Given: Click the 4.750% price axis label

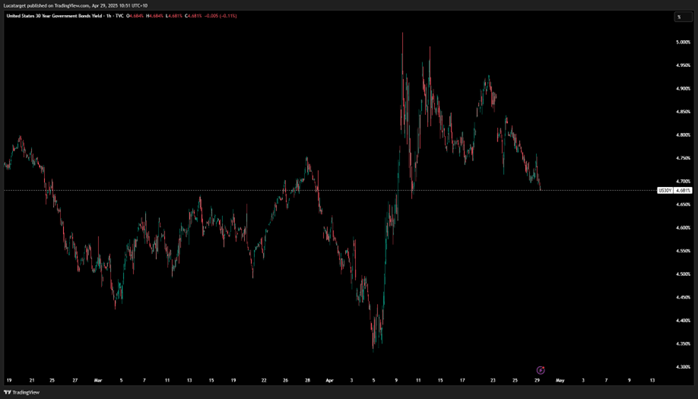Looking at the screenshot, I should (x=683, y=158).
